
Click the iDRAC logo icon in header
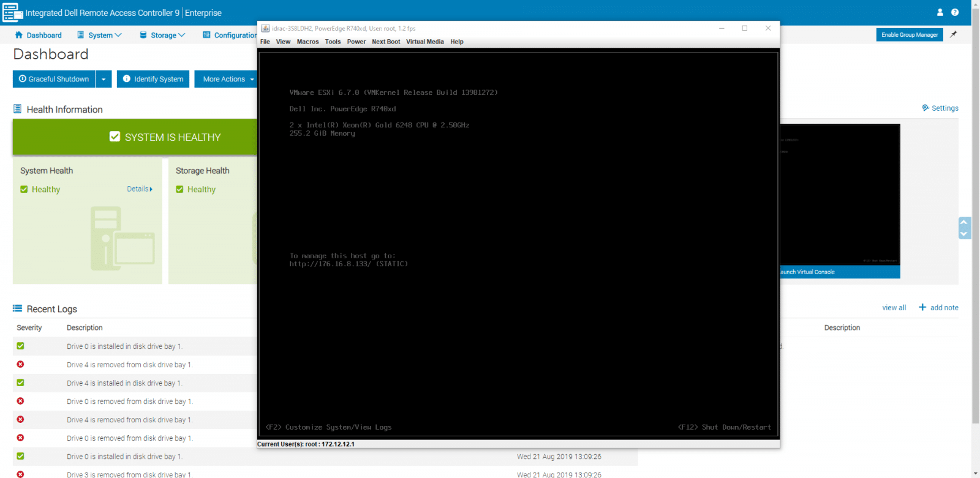(12, 12)
